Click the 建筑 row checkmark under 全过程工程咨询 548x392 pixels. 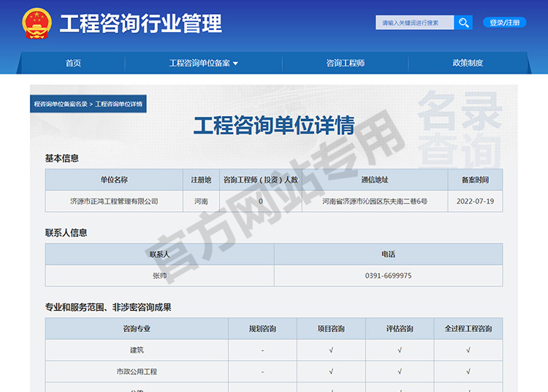tap(468, 350)
